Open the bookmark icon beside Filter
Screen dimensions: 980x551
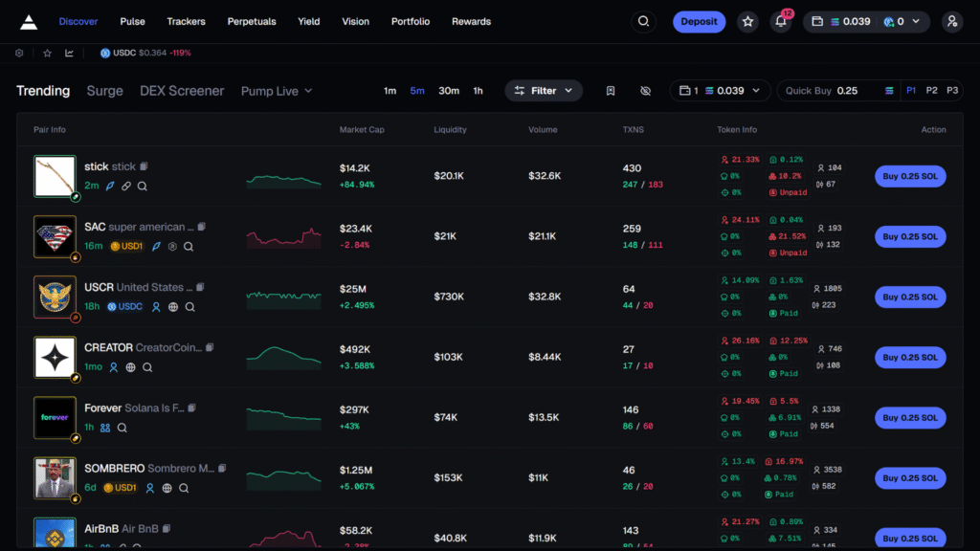coord(611,91)
